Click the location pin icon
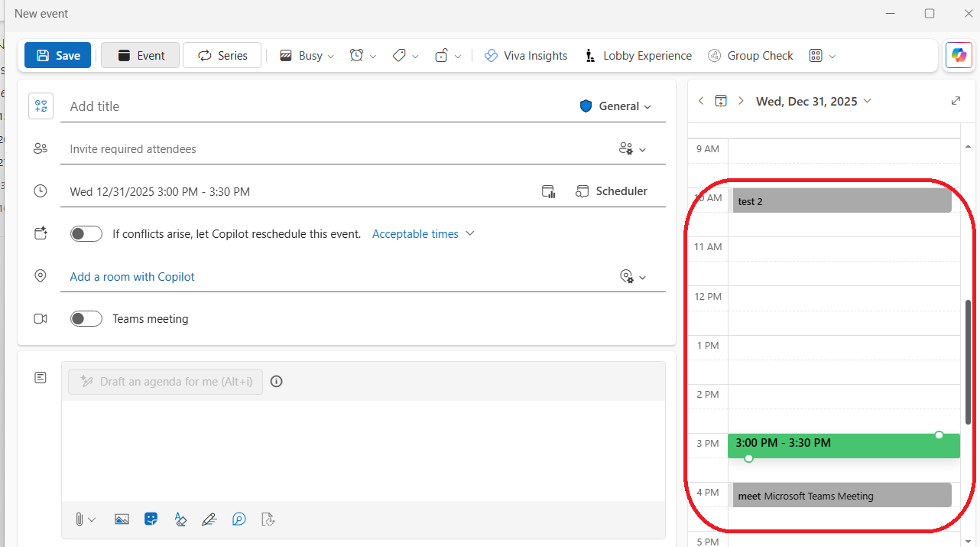This screenshot has width=980, height=547. [41, 277]
